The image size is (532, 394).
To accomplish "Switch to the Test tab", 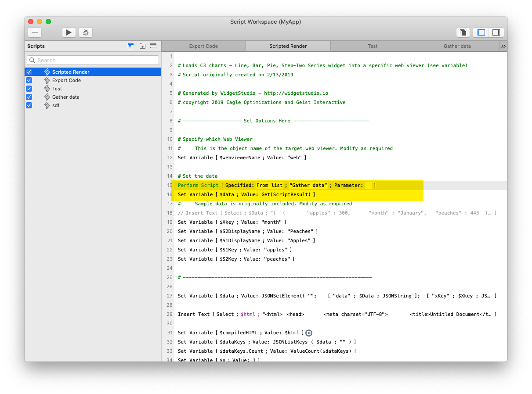I will coord(373,46).
